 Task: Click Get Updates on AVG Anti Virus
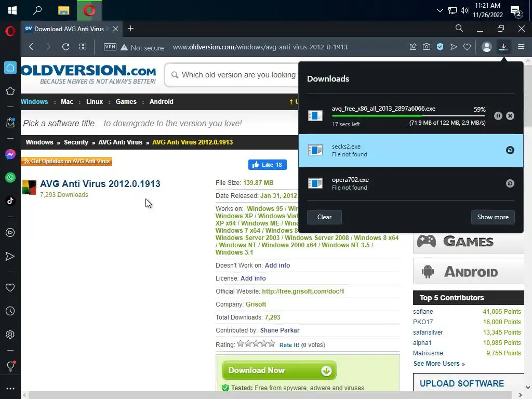pos(66,161)
